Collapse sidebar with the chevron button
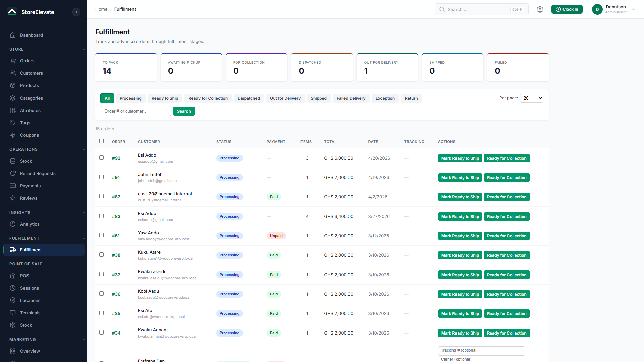Screen dimensions: 644x362 (76, 12)
